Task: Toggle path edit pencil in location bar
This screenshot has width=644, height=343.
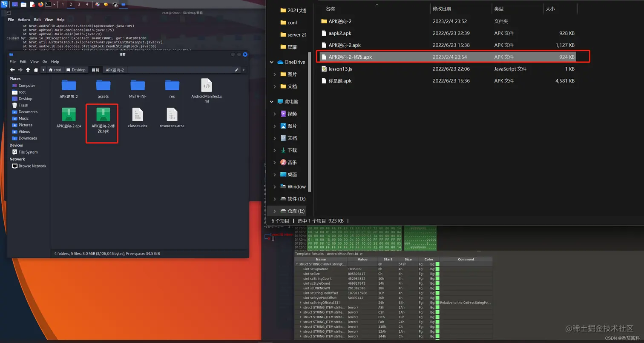Action: pos(237,70)
